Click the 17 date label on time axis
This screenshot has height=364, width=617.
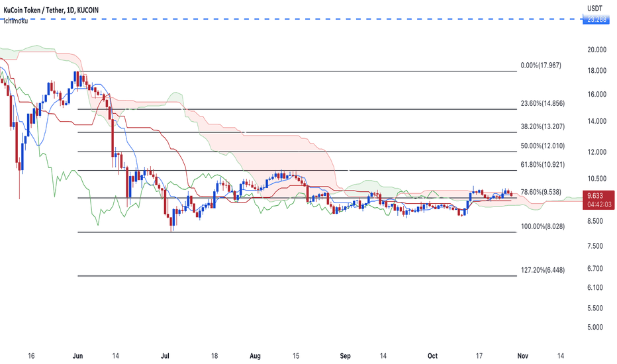[x=479, y=356]
